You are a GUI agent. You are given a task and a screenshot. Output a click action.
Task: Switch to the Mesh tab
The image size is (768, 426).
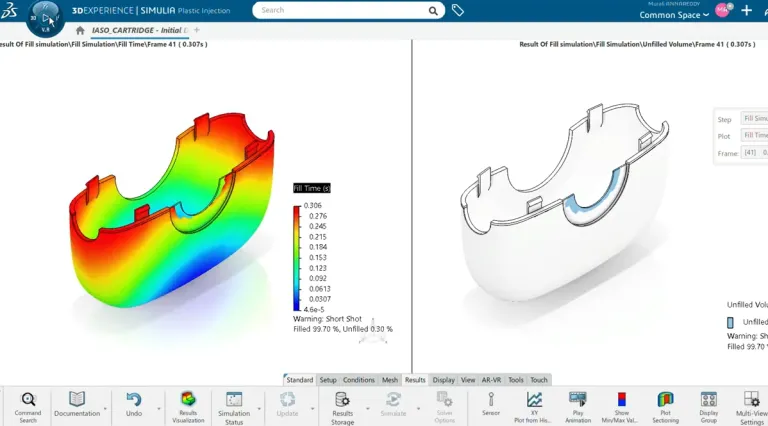pos(390,380)
